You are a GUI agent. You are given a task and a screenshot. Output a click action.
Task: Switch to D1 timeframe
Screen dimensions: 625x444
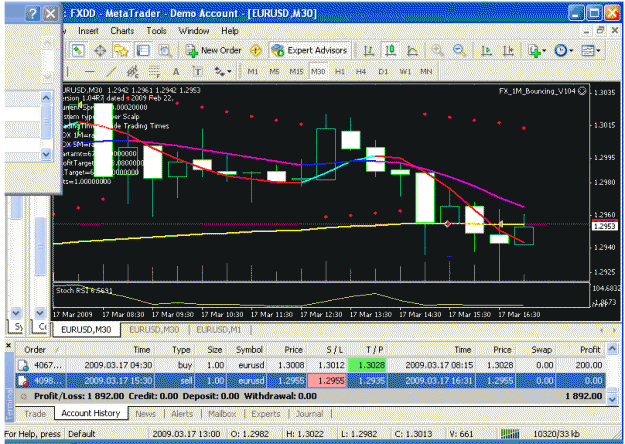click(x=383, y=72)
